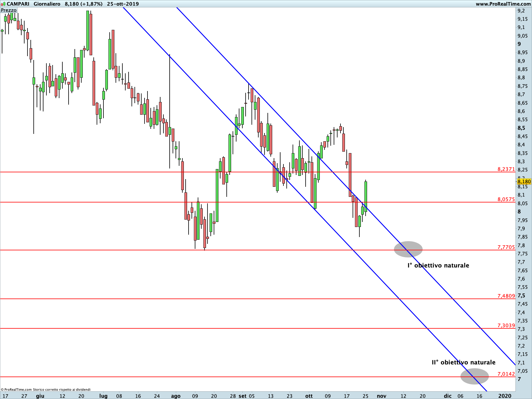
Task: Click the set month label on time axis
Action: click(x=242, y=396)
